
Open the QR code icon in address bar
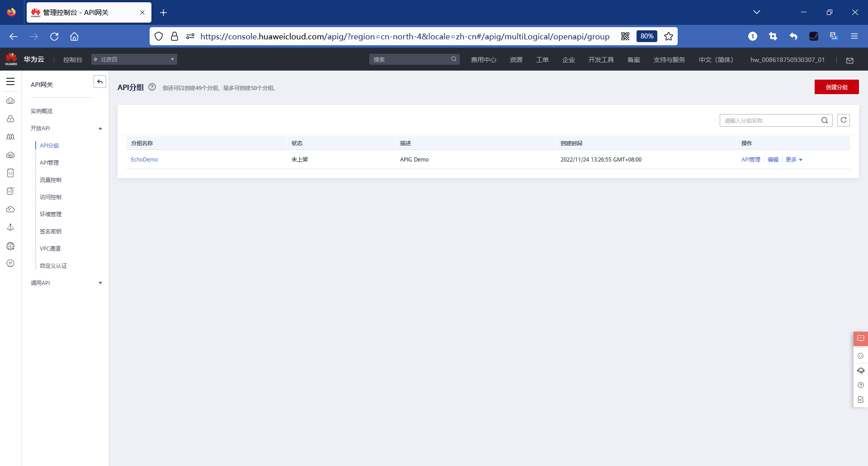[x=625, y=36]
